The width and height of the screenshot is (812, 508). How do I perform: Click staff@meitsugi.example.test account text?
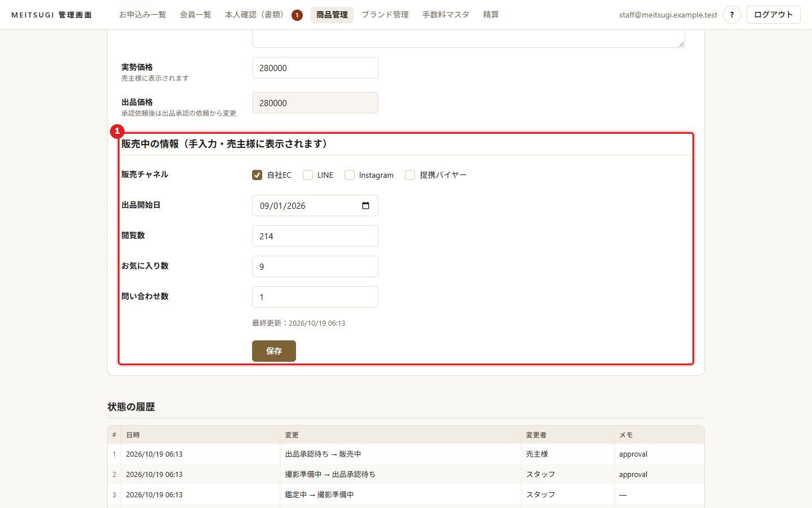pyautogui.click(x=668, y=15)
